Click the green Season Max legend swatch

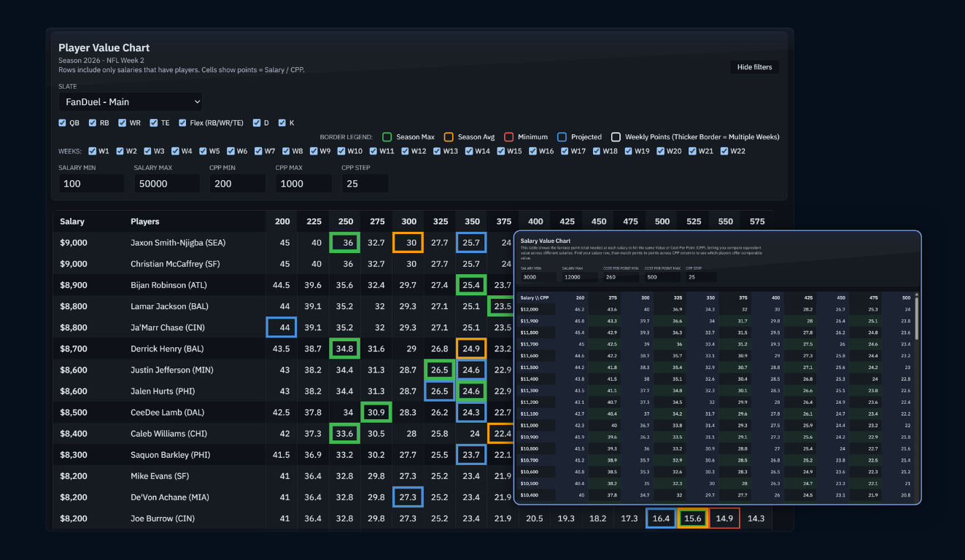pyautogui.click(x=387, y=137)
